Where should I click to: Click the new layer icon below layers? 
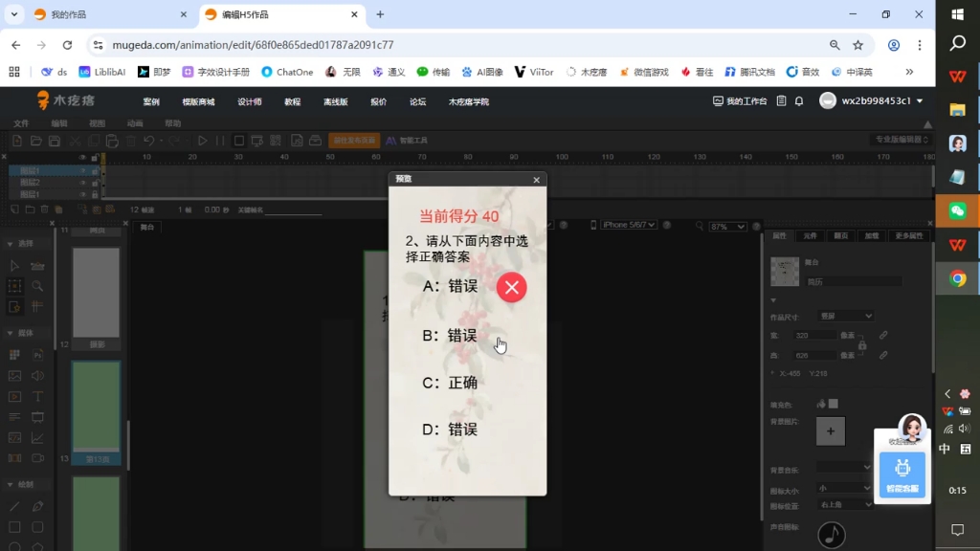14,209
